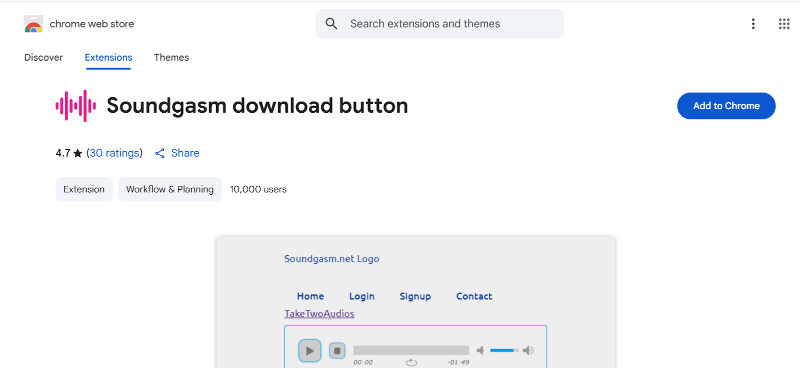800x368 pixels.
Task: Click Login in the screenshot preview
Action: pos(362,296)
